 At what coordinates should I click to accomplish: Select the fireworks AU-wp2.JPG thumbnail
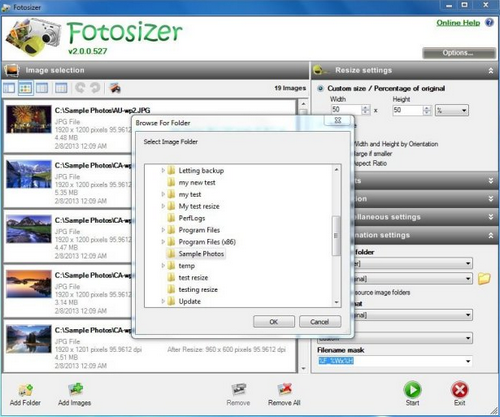point(29,119)
